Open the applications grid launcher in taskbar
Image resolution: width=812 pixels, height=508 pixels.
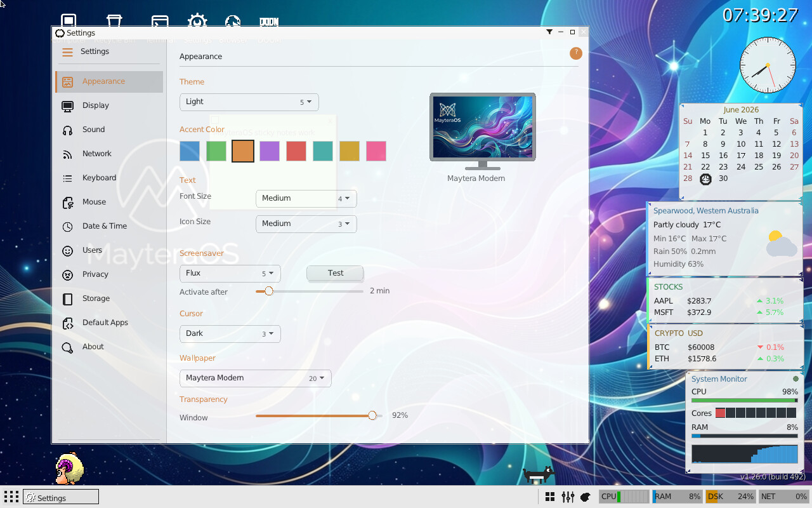pyautogui.click(x=11, y=497)
